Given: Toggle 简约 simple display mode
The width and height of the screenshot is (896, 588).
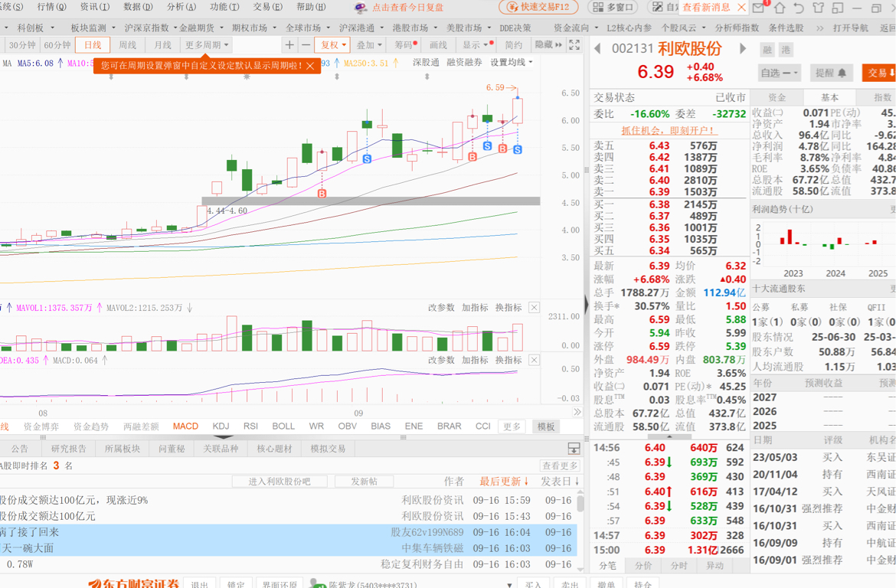Looking at the screenshot, I should [513, 44].
